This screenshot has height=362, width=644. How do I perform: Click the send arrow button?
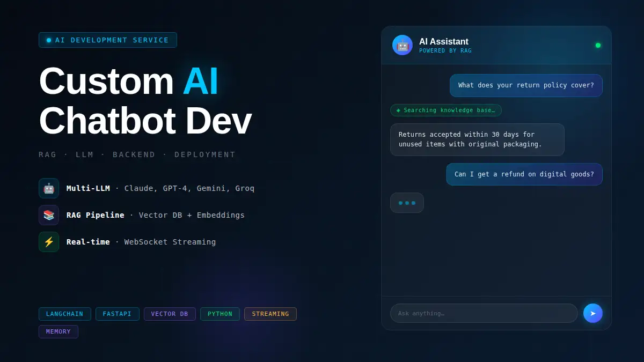(592, 313)
